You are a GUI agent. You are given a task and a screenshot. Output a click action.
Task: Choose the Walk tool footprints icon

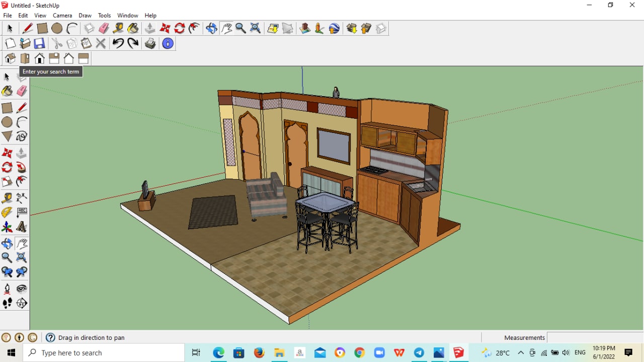click(x=7, y=303)
